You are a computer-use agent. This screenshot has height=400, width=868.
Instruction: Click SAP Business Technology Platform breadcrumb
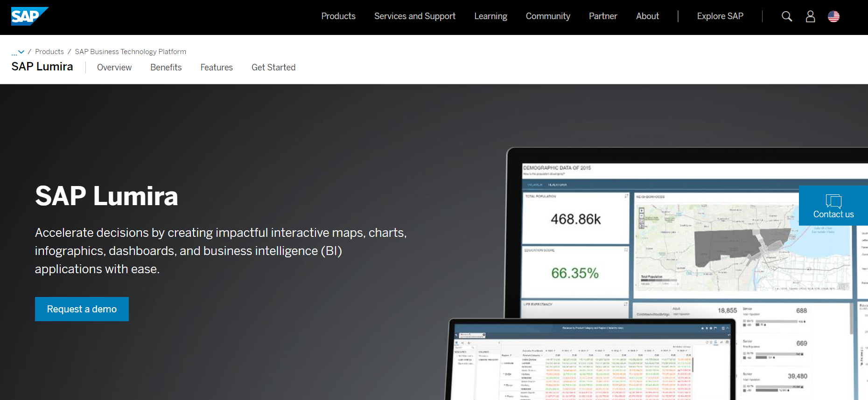click(131, 52)
